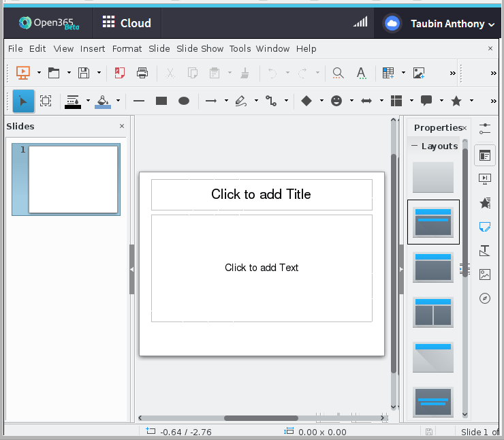Click the Redo arrow icon

[302, 73]
